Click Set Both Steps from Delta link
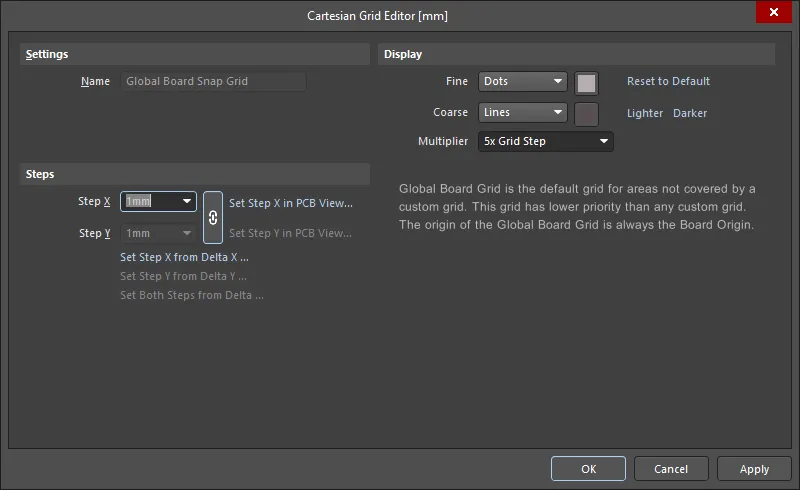Viewport: 800px width, 490px height. 192,295
